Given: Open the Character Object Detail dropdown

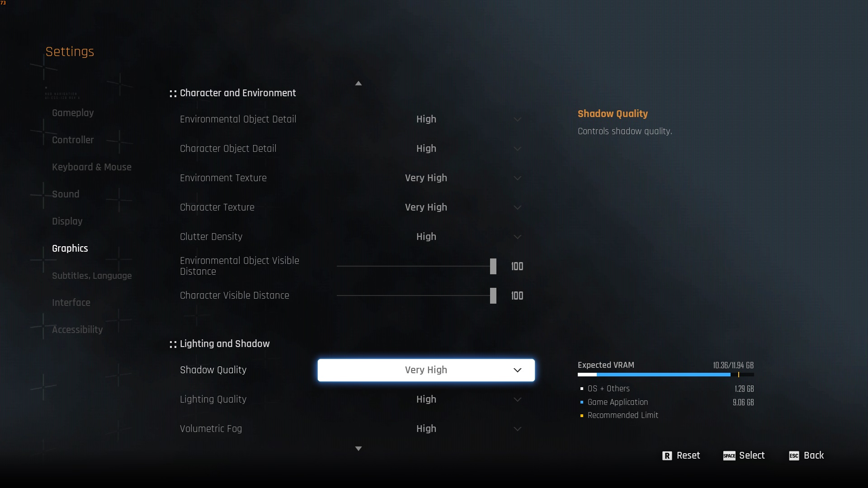Looking at the screenshot, I should click(426, 149).
